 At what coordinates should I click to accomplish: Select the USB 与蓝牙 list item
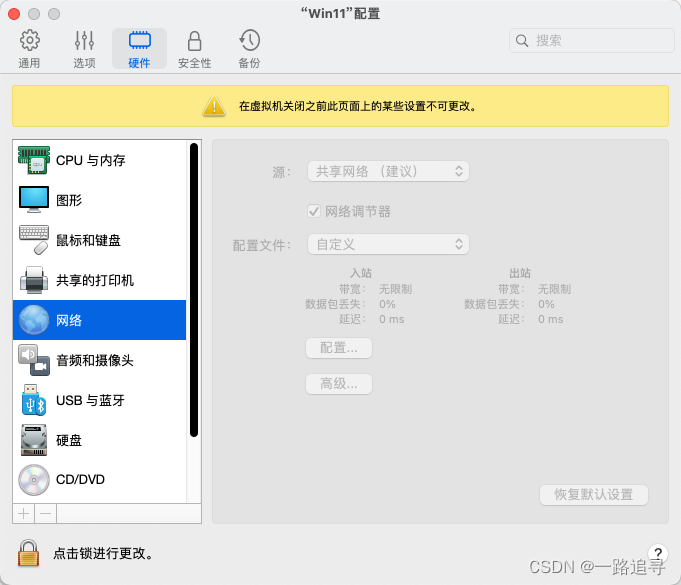[99, 400]
